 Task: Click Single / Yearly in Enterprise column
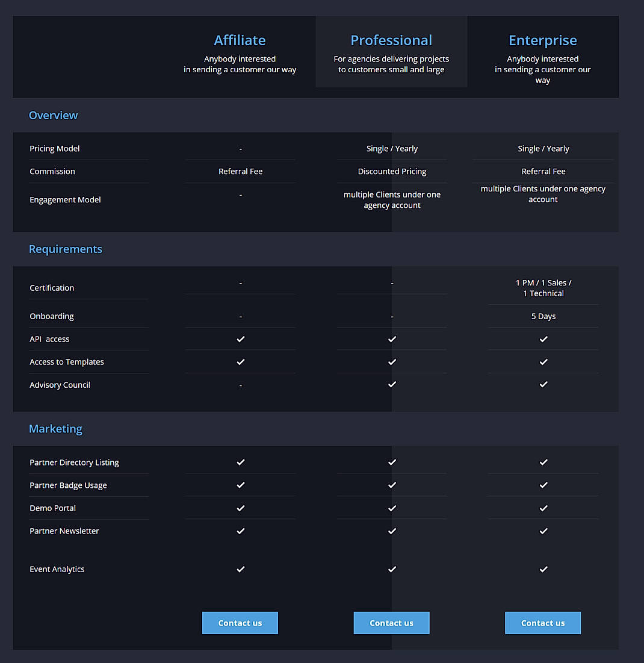(x=543, y=148)
